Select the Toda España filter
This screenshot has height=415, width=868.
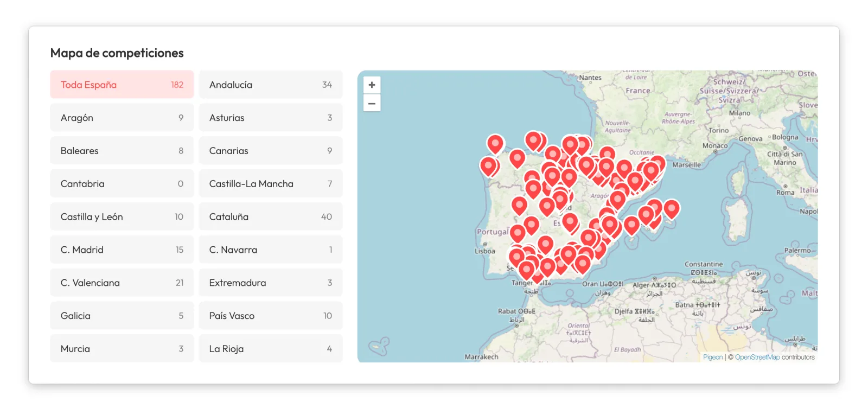[122, 85]
